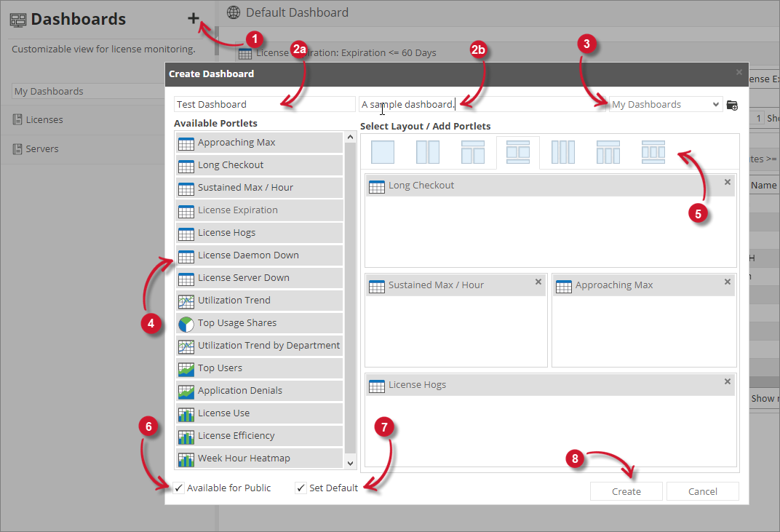Choose the single-column layout icon
Viewport: 780px width, 532px height.
click(x=381, y=151)
